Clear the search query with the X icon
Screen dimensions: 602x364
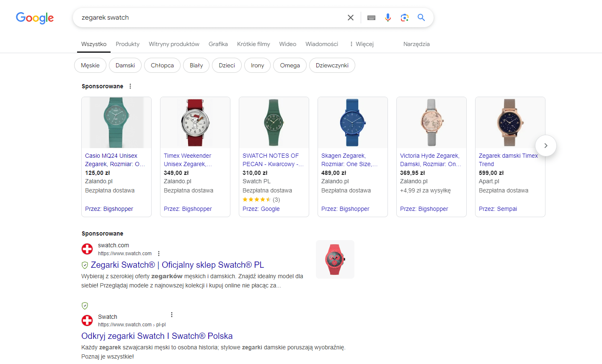pos(351,18)
